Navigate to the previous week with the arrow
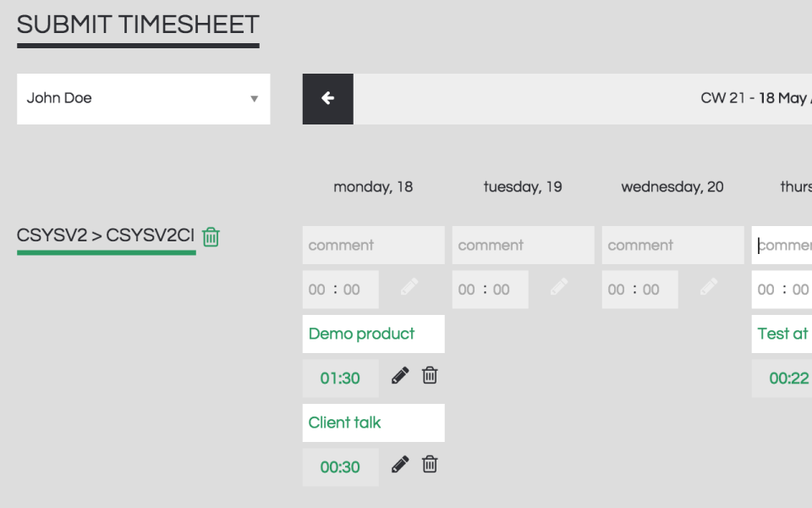 click(x=327, y=98)
